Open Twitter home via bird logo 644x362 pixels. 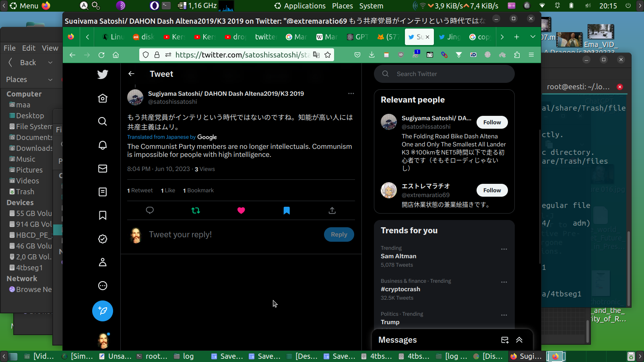tap(103, 74)
